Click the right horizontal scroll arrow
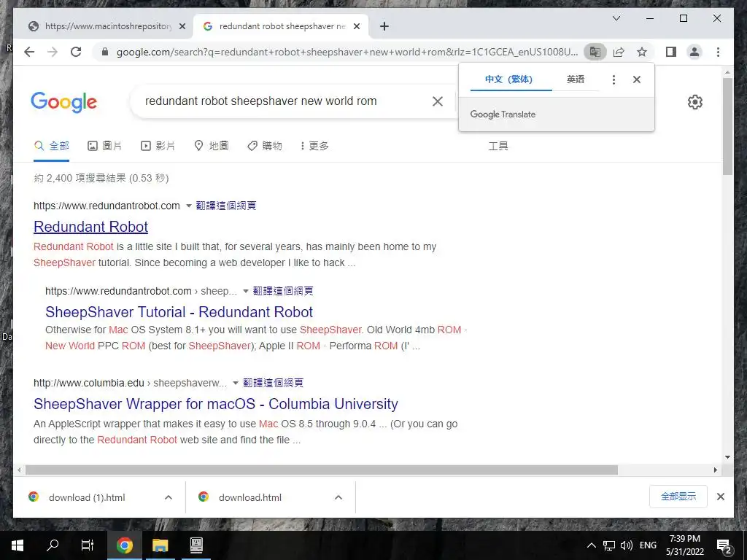Image resolution: width=747 pixels, height=560 pixels. tap(715, 470)
